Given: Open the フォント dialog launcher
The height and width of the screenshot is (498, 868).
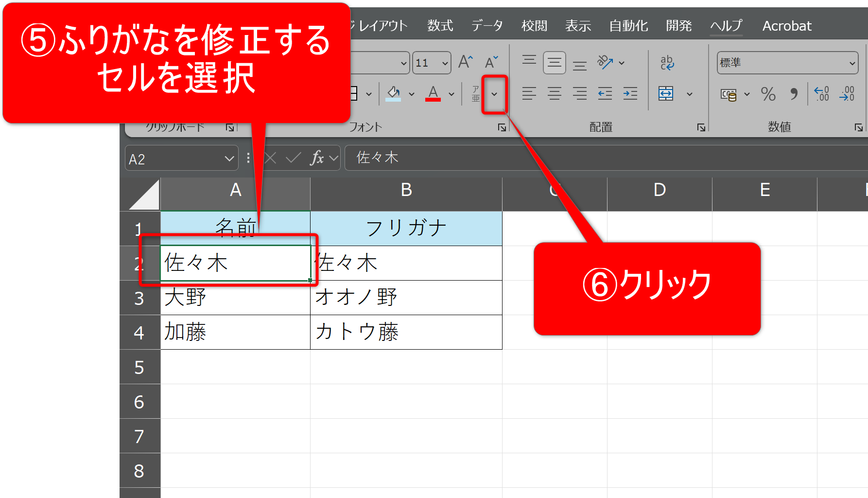Looking at the screenshot, I should [502, 127].
